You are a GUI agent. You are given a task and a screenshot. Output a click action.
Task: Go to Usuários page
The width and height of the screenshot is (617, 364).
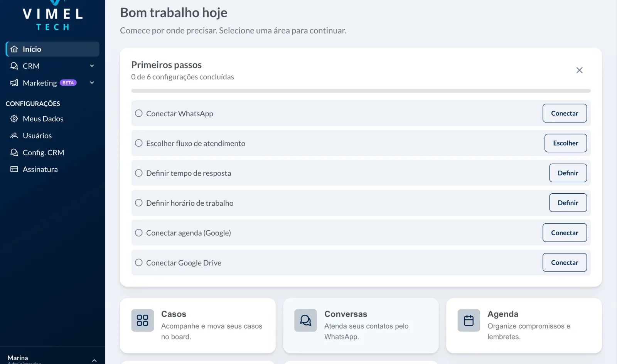coord(52,136)
